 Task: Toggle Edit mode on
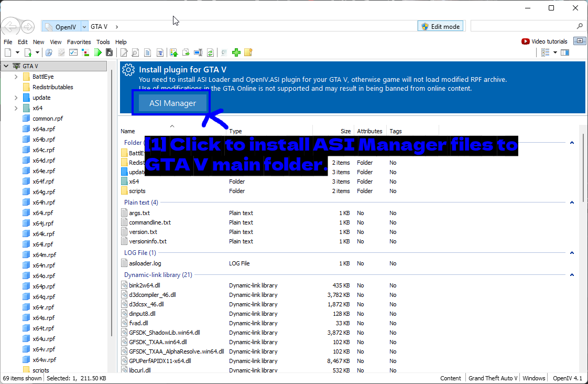tap(441, 26)
